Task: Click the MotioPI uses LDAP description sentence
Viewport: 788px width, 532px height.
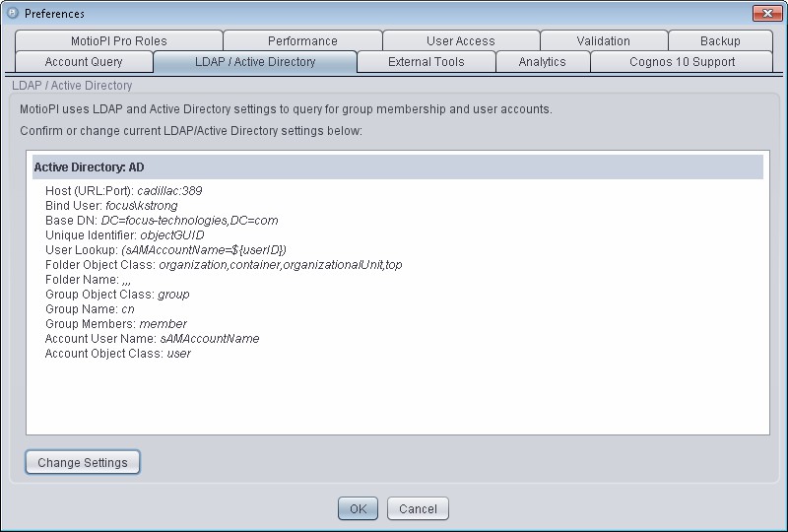Action: (x=286, y=109)
